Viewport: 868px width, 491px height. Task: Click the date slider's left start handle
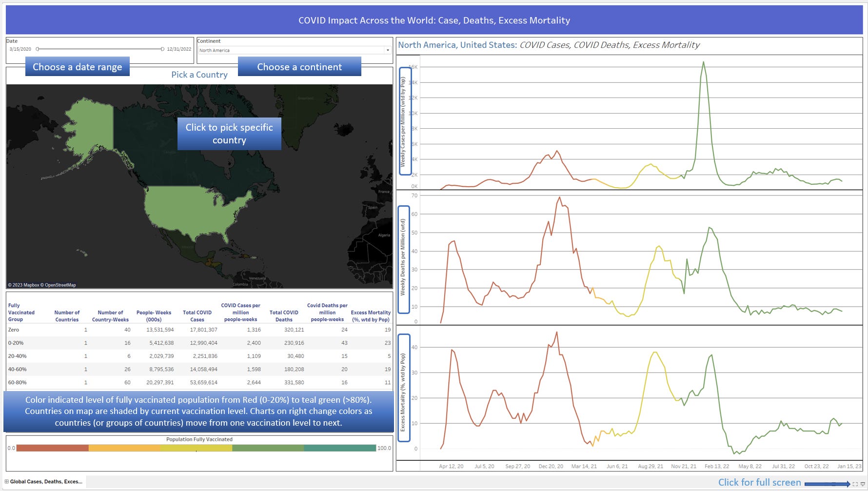click(x=38, y=49)
